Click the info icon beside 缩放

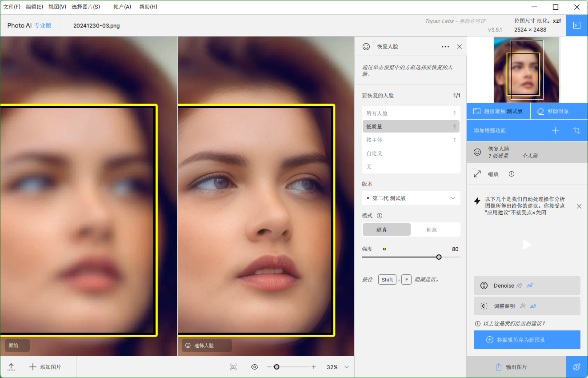(512, 174)
